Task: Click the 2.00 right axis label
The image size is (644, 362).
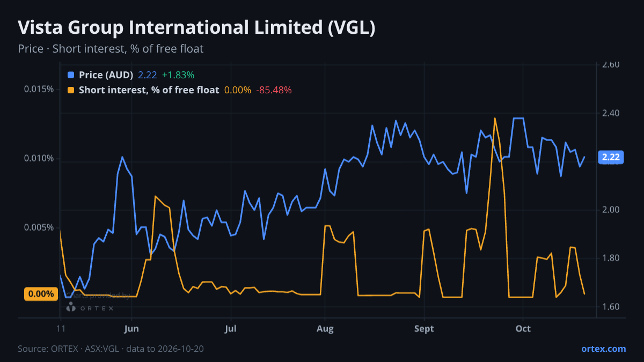Action: (x=611, y=210)
